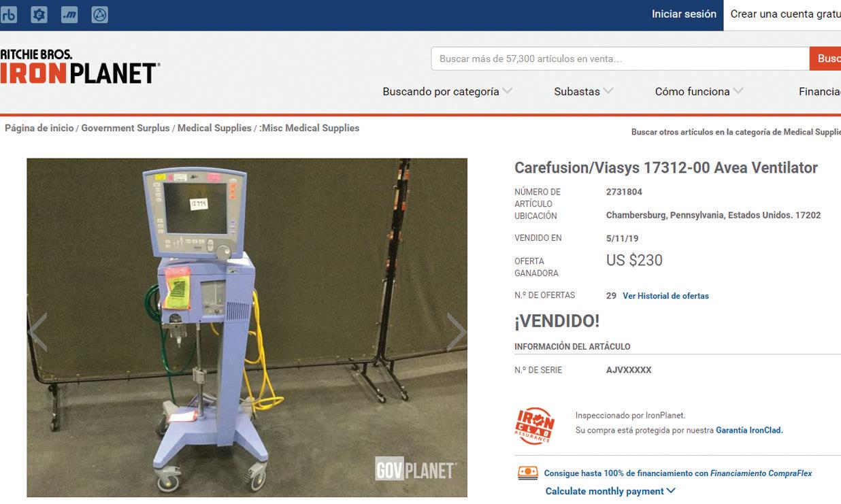Click the IronPlanet logo
Screen dimensions: 841x504
(80, 67)
